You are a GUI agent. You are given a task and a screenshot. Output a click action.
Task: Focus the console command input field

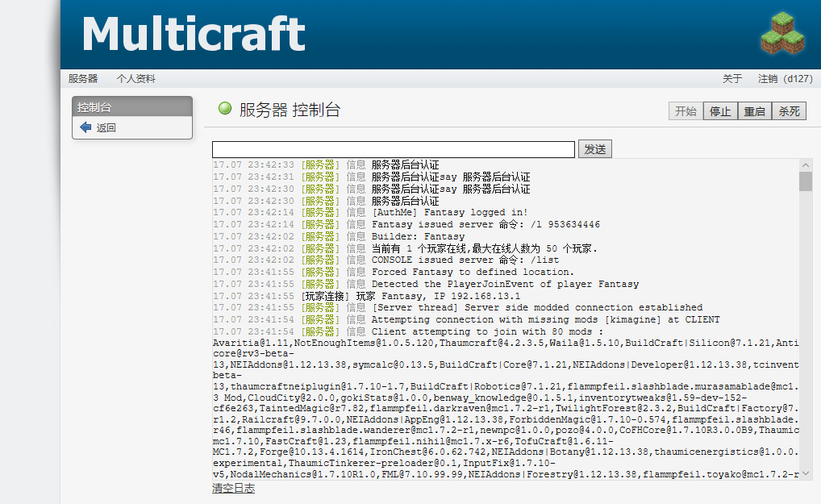click(x=394, y=149)
